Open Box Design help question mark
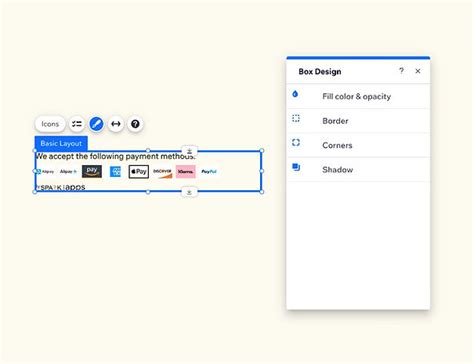 click(x=401, y=71)
